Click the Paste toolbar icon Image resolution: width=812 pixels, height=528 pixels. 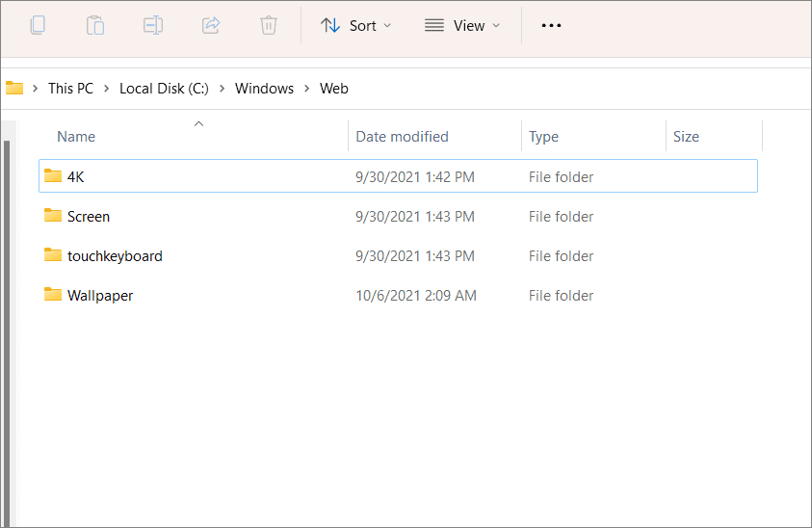point(95,25)
